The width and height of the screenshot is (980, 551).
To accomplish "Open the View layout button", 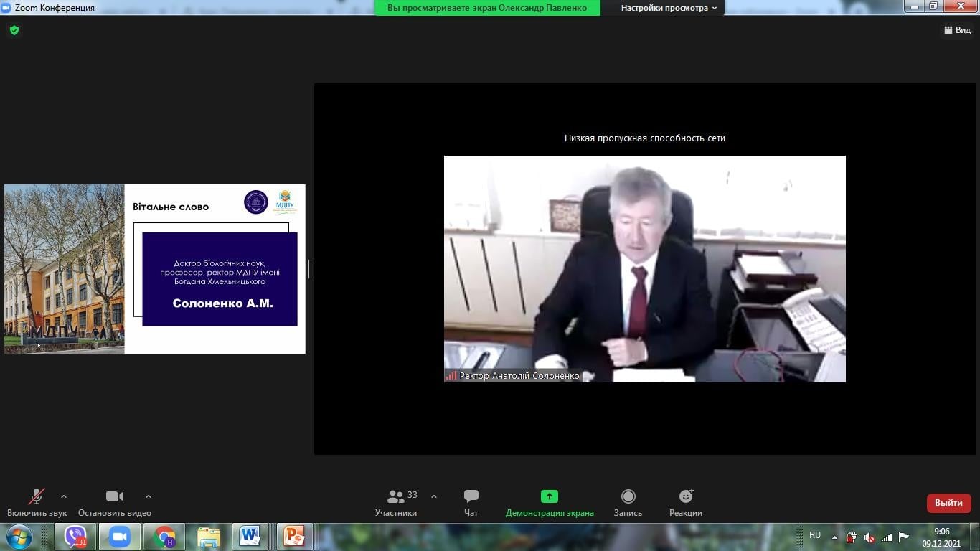I will coord(957,30).
